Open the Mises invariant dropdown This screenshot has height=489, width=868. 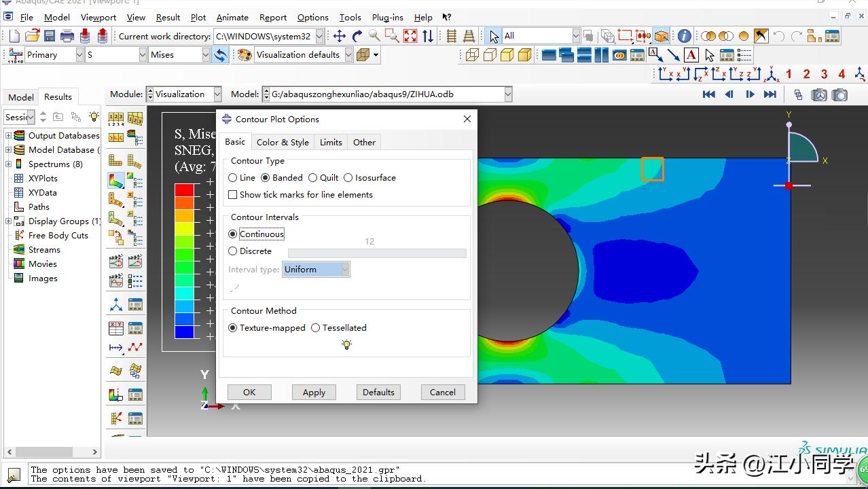point(206,55)
